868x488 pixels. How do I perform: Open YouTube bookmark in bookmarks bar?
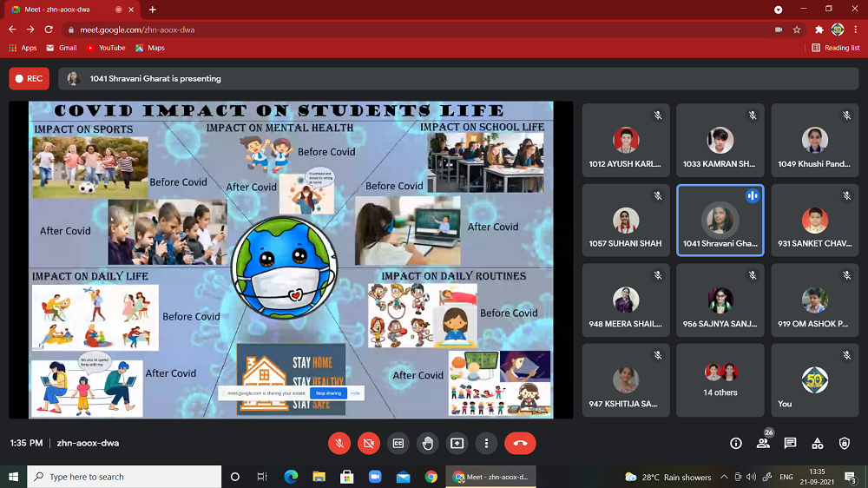(106, 48)
